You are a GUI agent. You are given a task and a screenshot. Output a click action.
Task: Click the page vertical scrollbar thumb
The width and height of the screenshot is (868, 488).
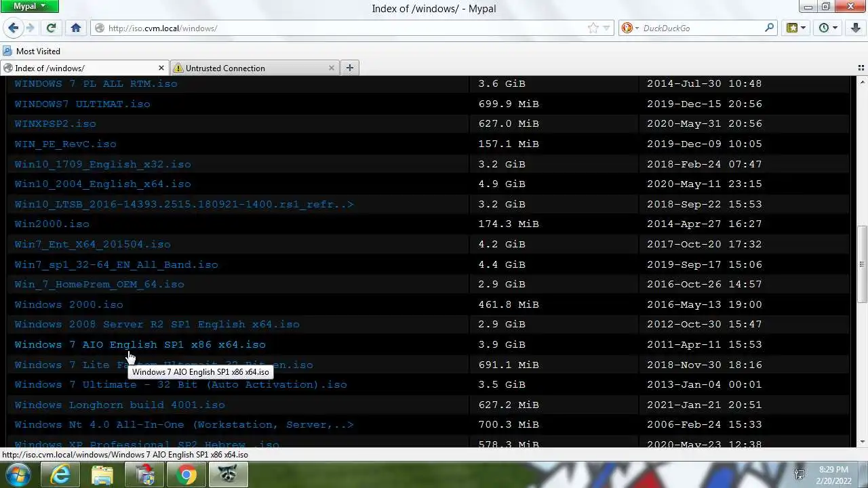tap(862, 264)
